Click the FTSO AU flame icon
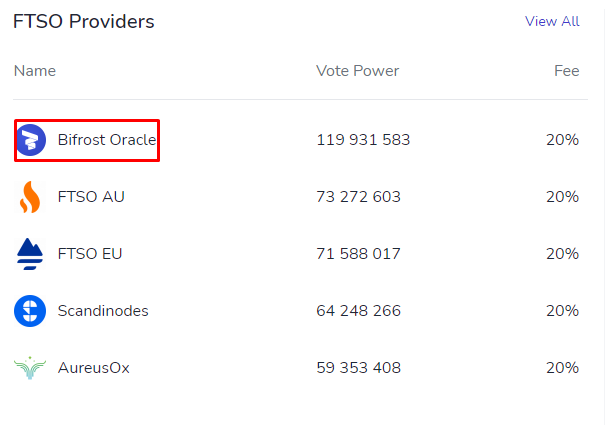This screenshot has height=432, width=615. point(30,197)
